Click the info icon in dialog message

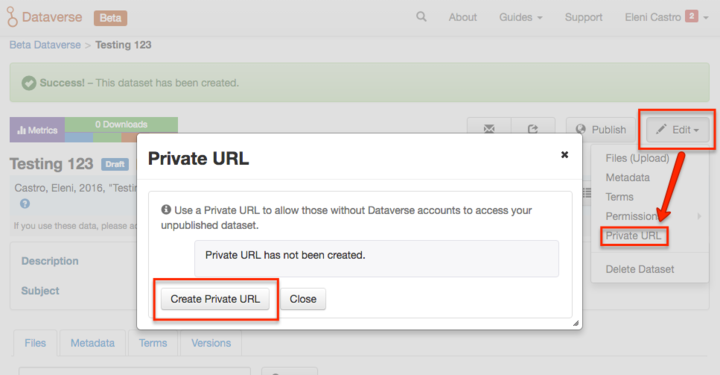tap(166, 210)
